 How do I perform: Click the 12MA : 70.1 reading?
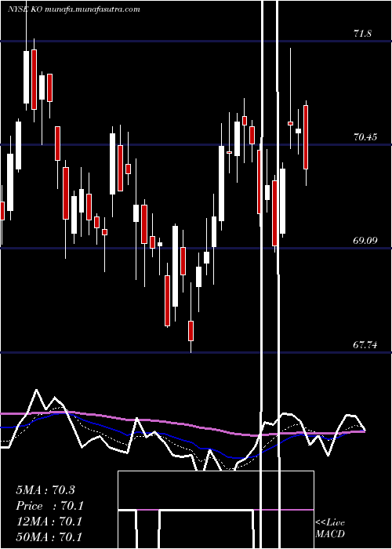pyautogui.click(x=49, y=522)
